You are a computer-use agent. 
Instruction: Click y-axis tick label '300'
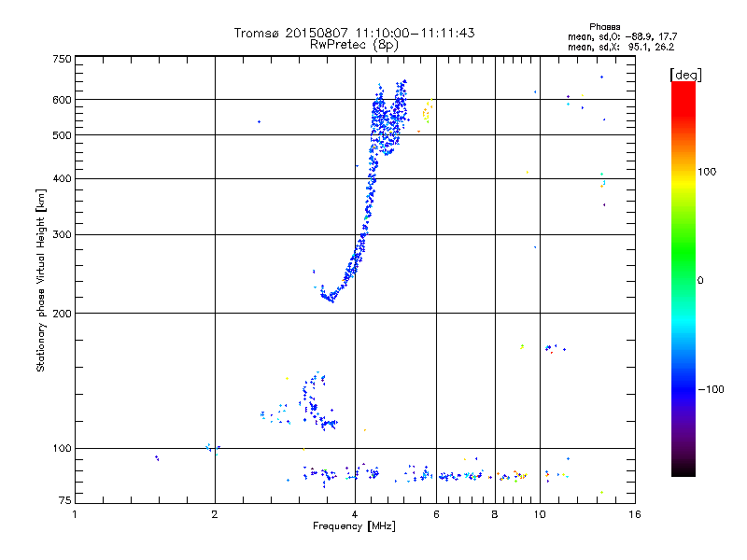point(62,235)
